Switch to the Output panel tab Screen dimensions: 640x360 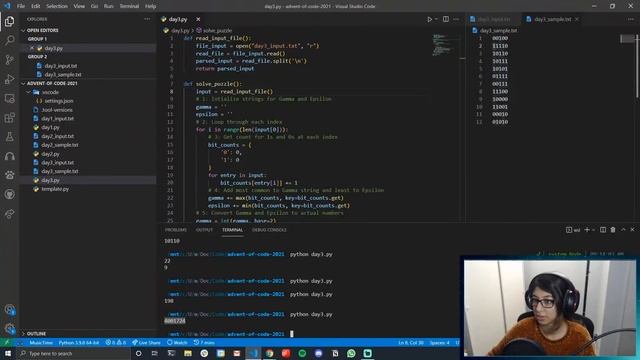204,230
